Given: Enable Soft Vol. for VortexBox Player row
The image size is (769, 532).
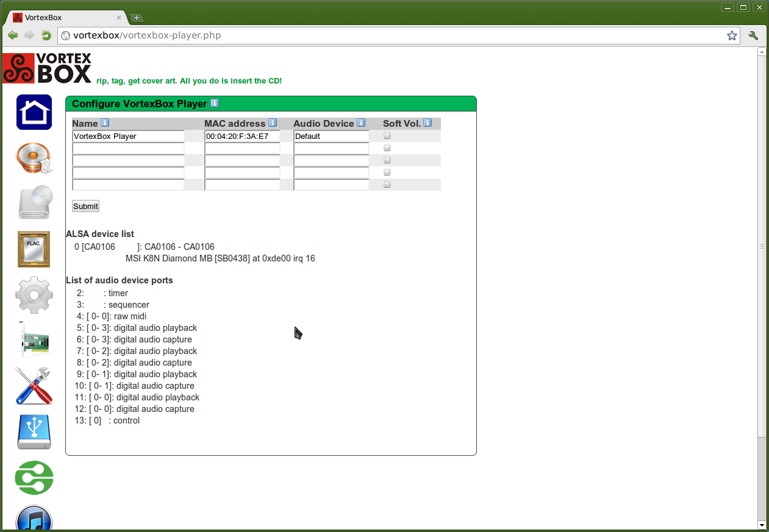Looking at the screenshot, I should [387, 136].
